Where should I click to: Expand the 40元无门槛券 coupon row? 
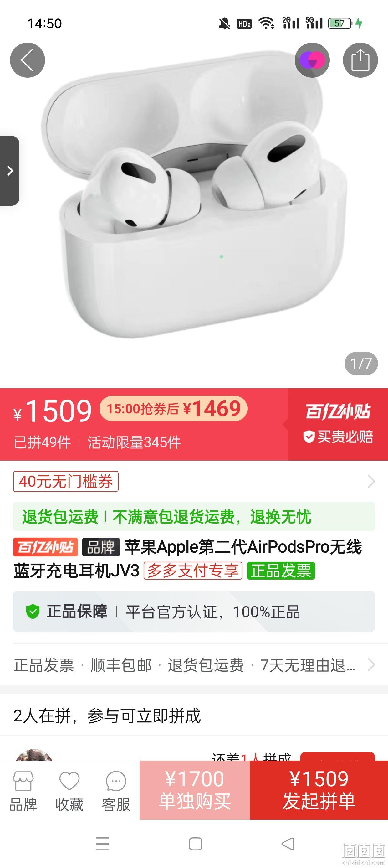(x=194, y=481)
